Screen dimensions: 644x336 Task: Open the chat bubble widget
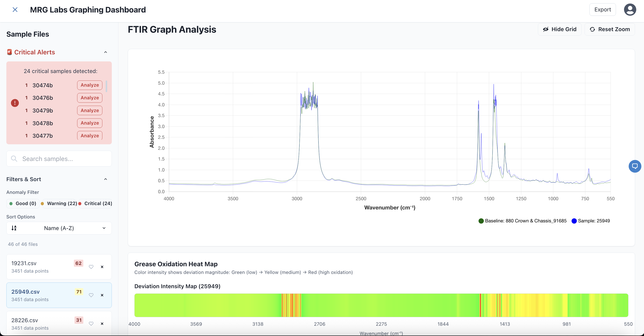coord(635,166)
